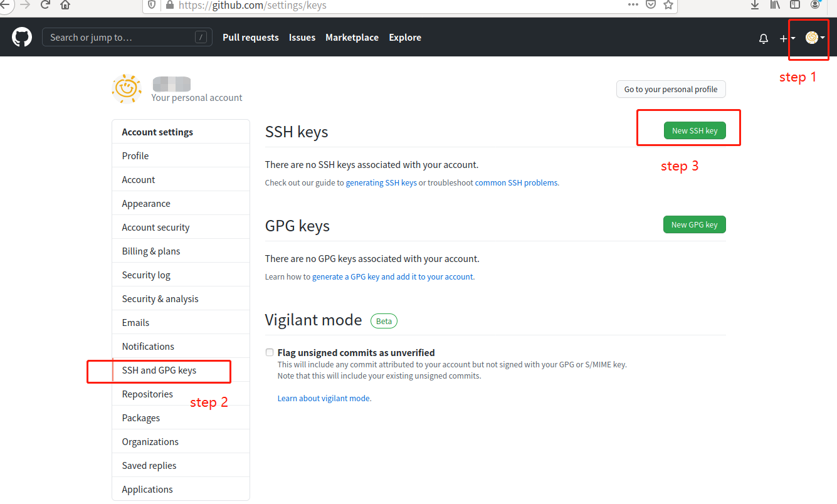The width and height of the screenshot is (837, 504).
Task: Select Organizations in settings sidebar
Action: 181,442
